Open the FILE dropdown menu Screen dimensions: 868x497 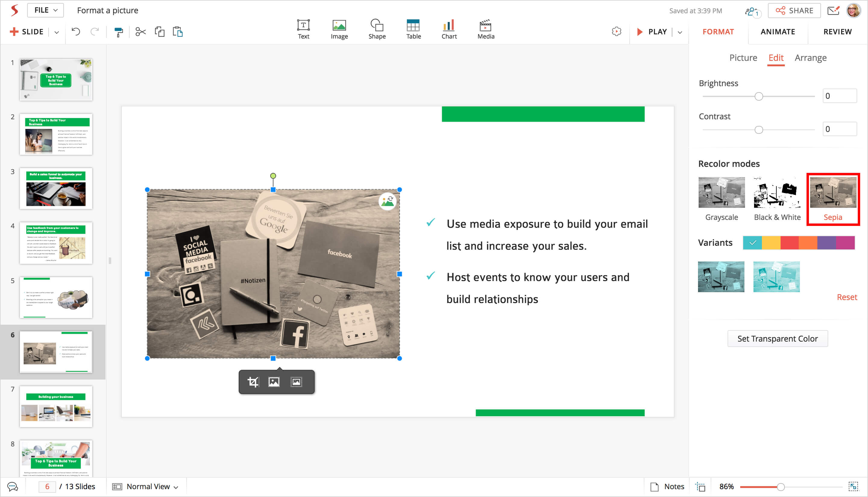(46, 10)
